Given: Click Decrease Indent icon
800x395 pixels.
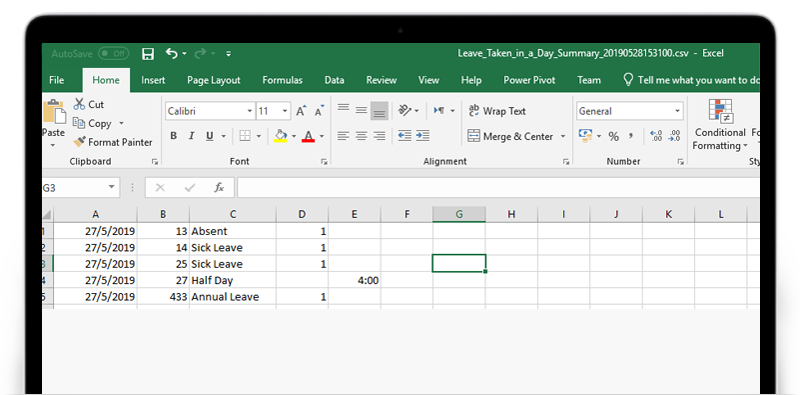Looking at the screenshot, I should (405, 136).
